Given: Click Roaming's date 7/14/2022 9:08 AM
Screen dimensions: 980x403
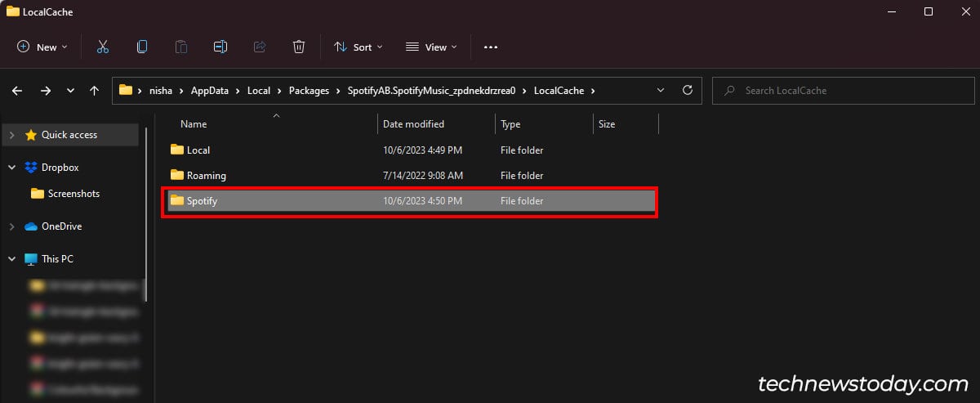Looking at the screenshot, I should [423, 176].
